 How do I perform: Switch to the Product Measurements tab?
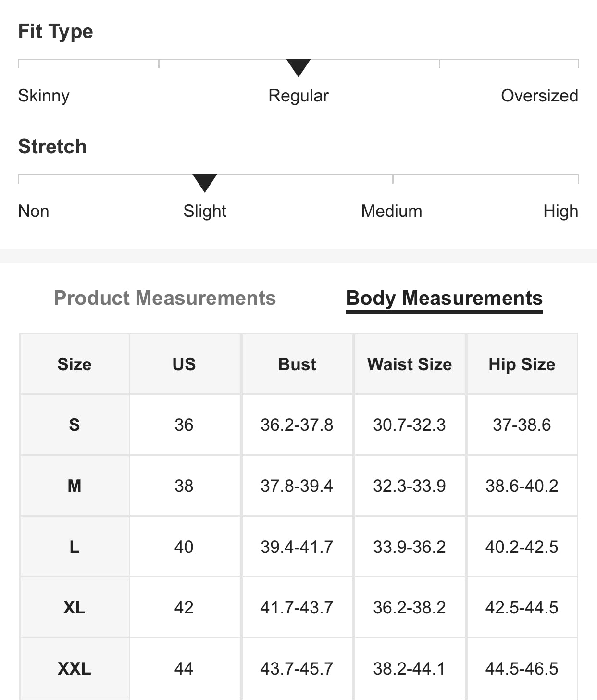click(164, 298)
